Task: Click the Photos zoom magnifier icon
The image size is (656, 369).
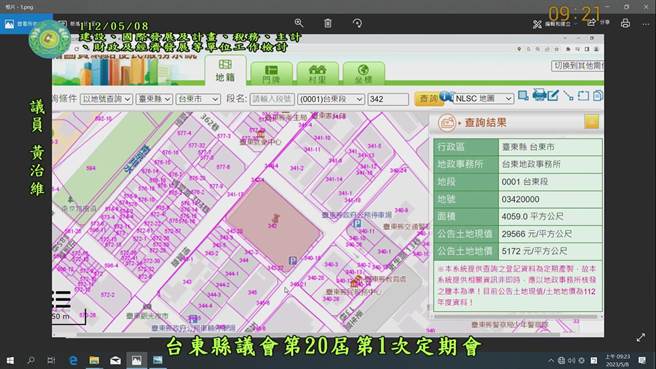Action: pyautogui.click(x=299, y=23)
